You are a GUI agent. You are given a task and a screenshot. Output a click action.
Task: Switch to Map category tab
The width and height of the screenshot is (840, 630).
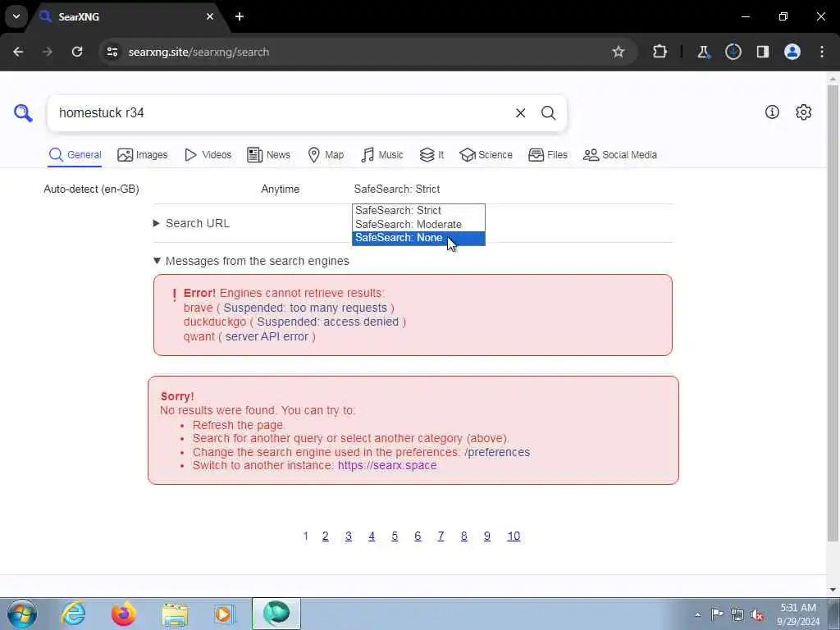[326, 155]
